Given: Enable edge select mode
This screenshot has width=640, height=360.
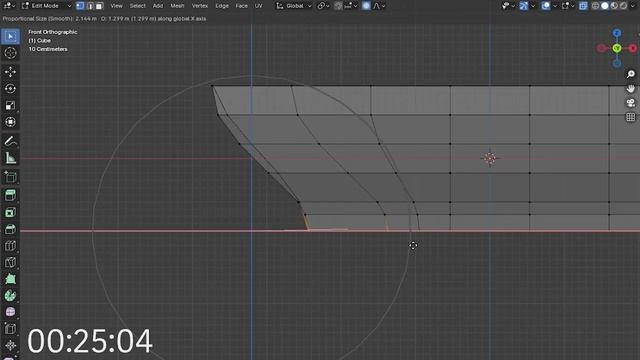Looking at the screenshot, I should tap(90, 6).
